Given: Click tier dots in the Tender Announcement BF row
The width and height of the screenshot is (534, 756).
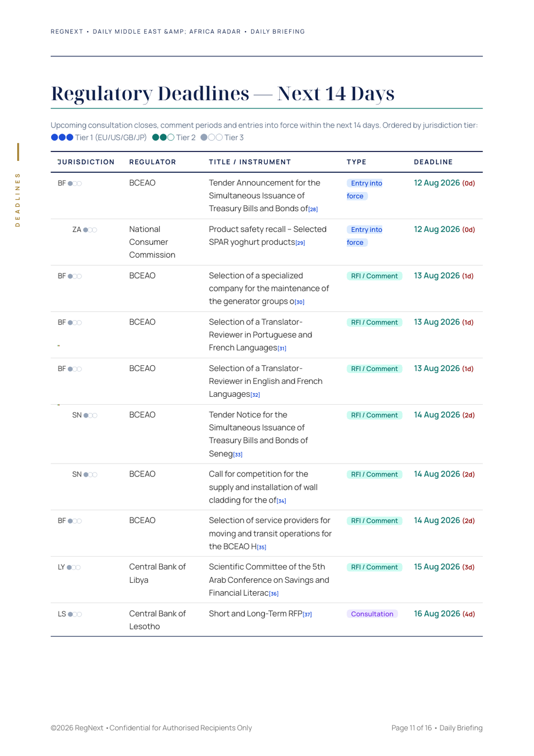Looking at the screenshot, I should [75, 184].
